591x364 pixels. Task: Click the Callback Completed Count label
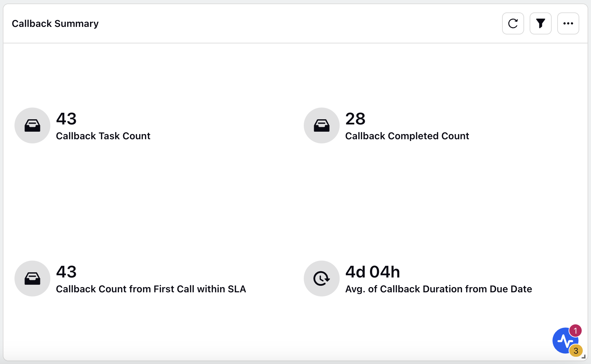407,136
